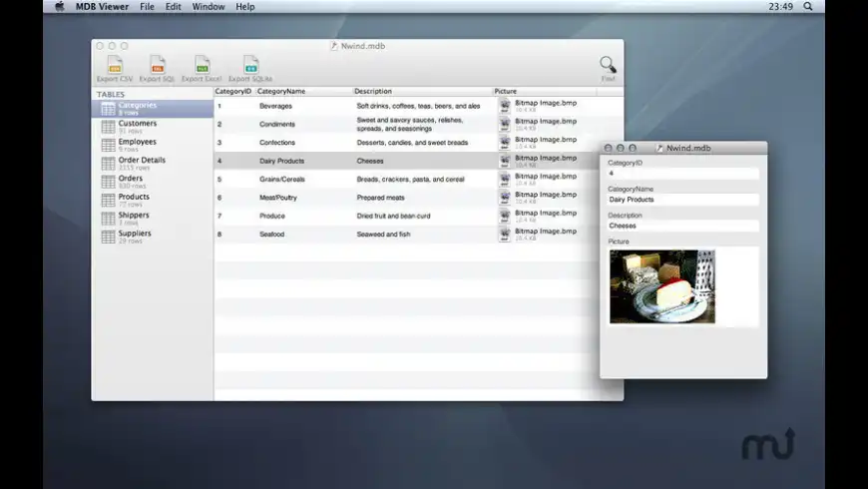Open the Window menu
This screenshot has width=868, height=489.
tap(208, 6)
